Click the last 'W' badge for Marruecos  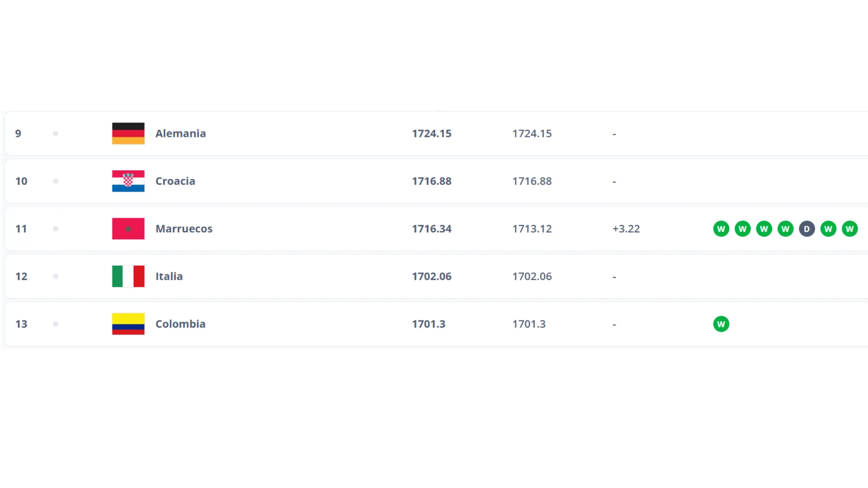click(849, 229)
